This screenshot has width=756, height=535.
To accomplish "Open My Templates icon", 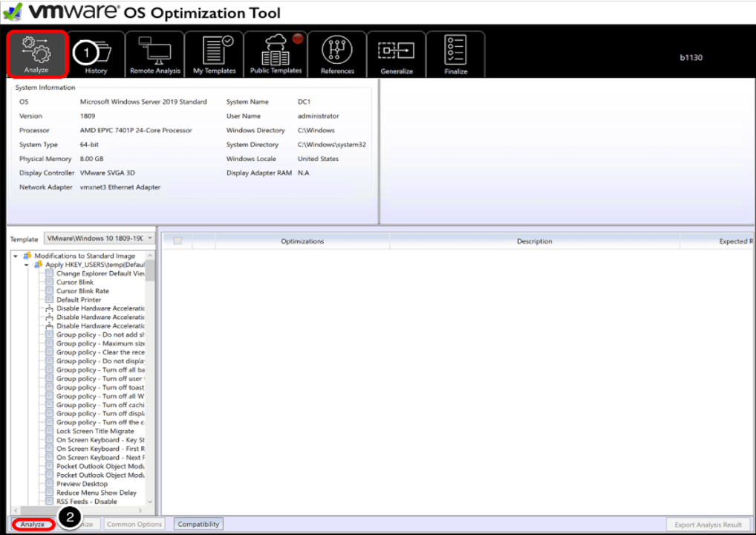I will 214,54.
